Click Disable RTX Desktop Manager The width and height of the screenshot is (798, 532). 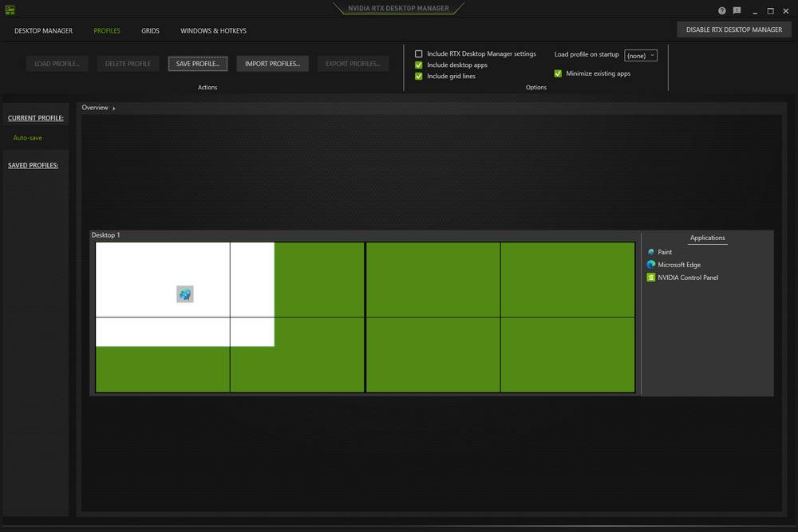coord(733,29)
